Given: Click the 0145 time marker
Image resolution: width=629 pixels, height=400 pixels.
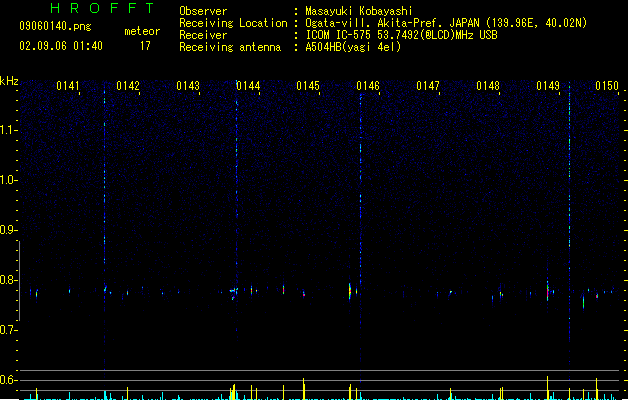Looking at the screenshot, I should pyautogui.click(x=308, y=86).
